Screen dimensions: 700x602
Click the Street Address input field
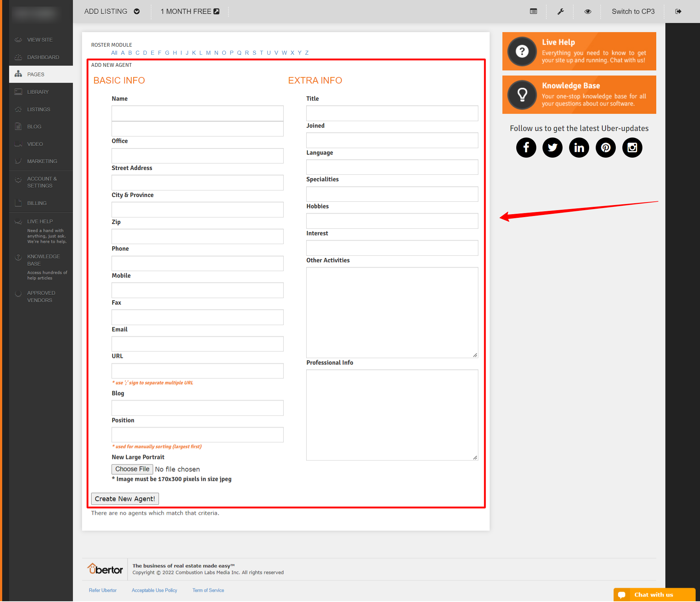tap(198, 183)
